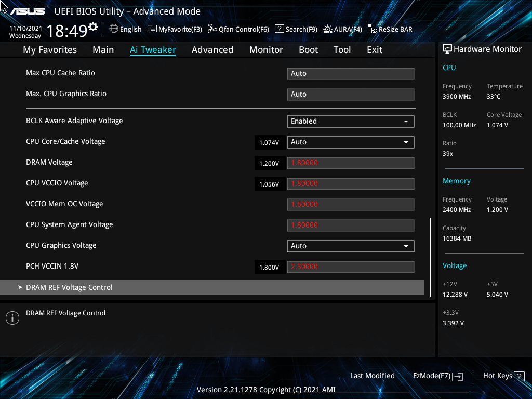
Task: Open the Advanced tab
Action: [212, 50]
